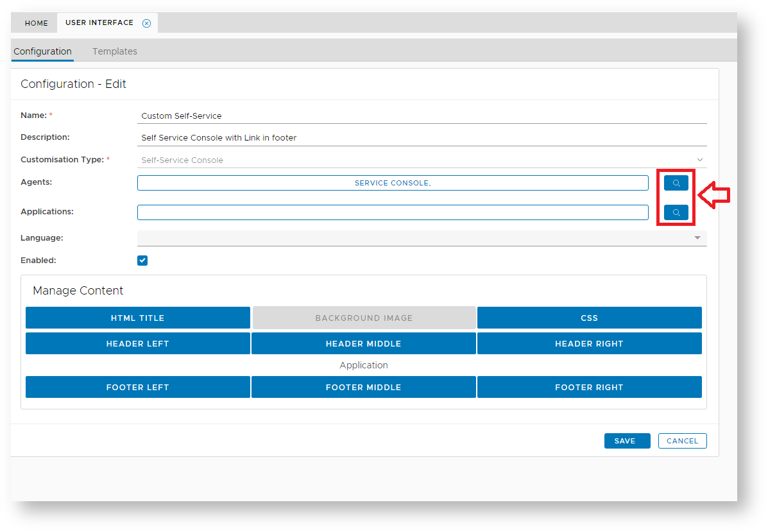Open the HTML Title content editor
This screenshot has width=768, height=532.
138,318
